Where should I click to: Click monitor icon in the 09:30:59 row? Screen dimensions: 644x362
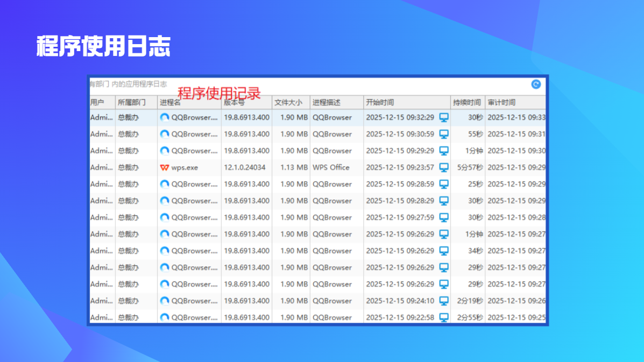tap(444, 134)
